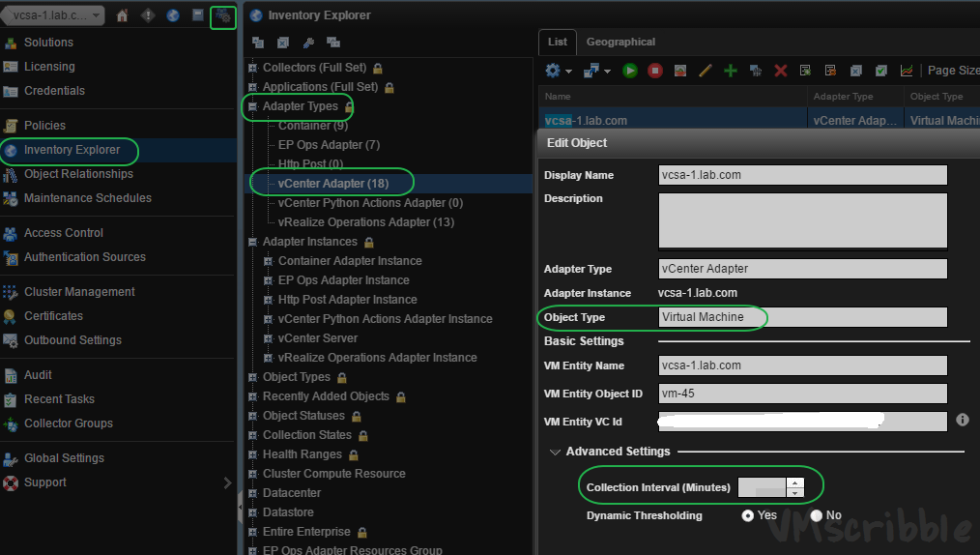Select the vcsa-1.lab.com row in list
This screenshot has width=980, height=555.
759,120
